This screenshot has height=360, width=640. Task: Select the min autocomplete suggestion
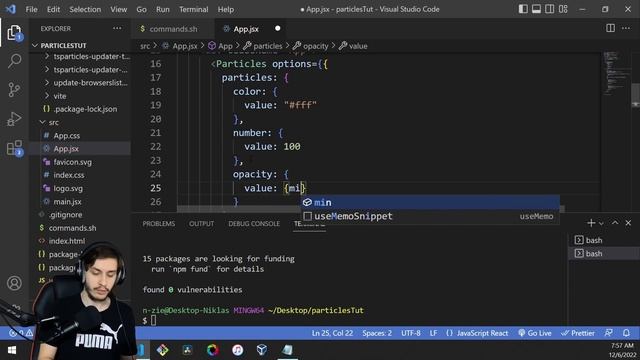pos(430,202)
